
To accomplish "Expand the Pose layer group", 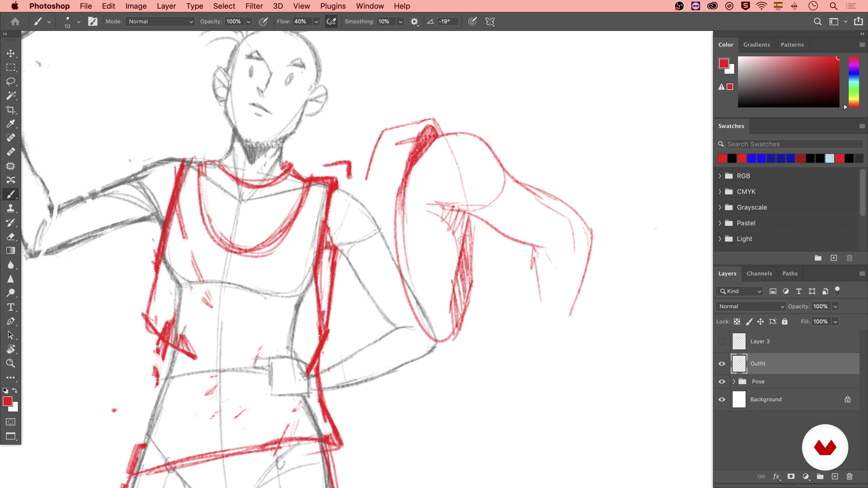I will coord(734,382).
